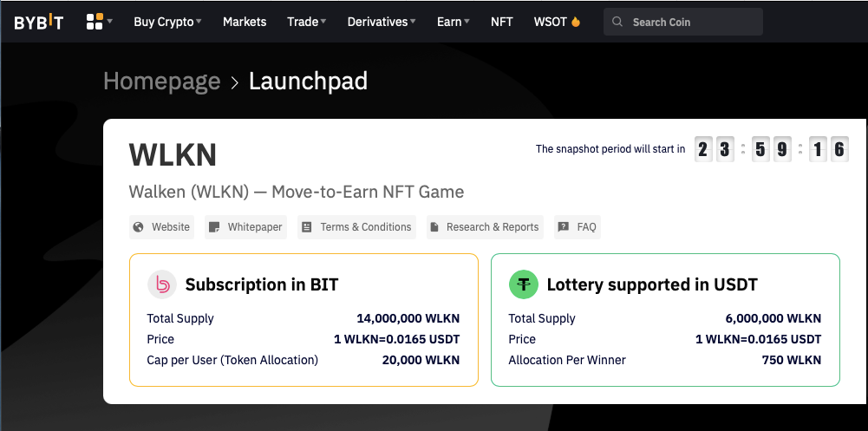Click the Walken Move-to-Earn NFT Game subtitle
This screenshot has width=868, height=431.
297,192
